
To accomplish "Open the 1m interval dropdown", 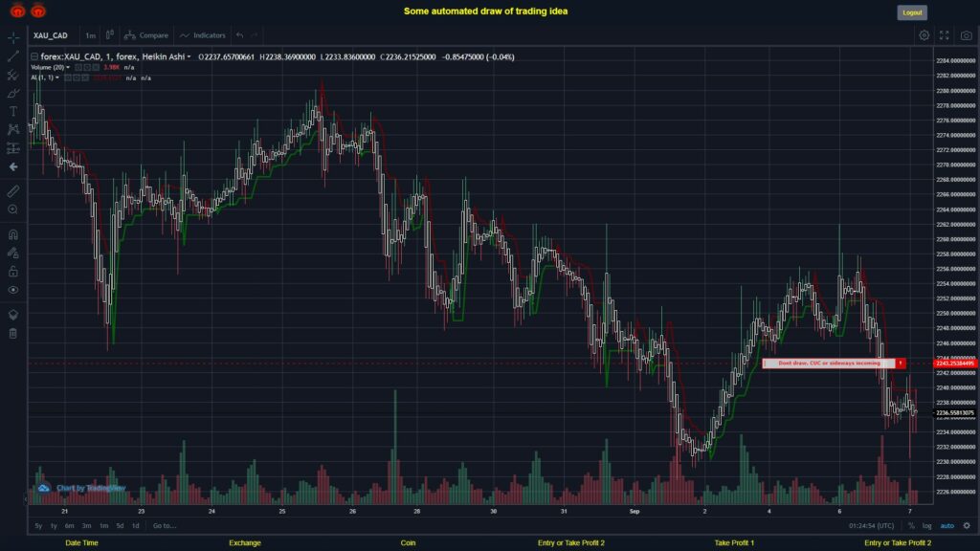I will pos(91,35).
